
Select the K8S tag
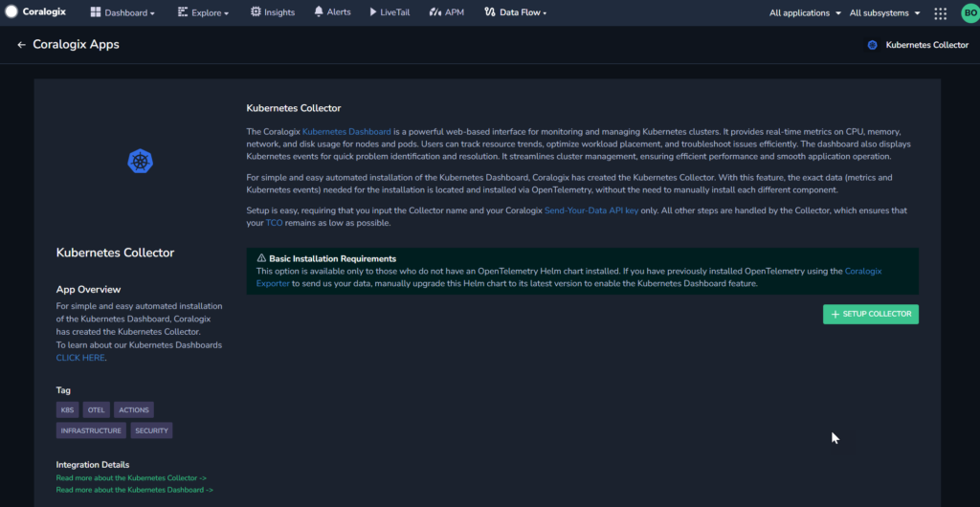(x=68, y=410)
